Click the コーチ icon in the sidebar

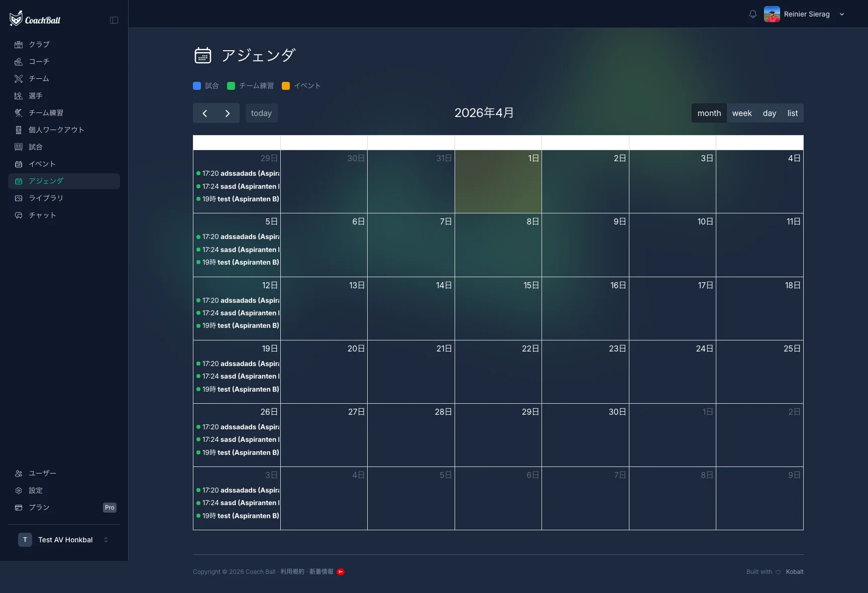[19, 62]
